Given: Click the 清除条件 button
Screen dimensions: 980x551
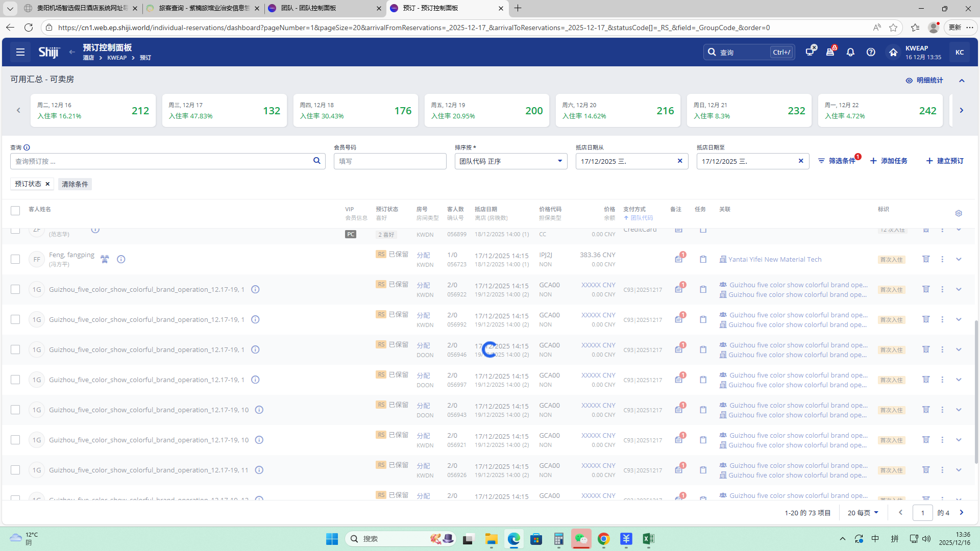Looking at the screenshot, I should (x=75, y=184).
